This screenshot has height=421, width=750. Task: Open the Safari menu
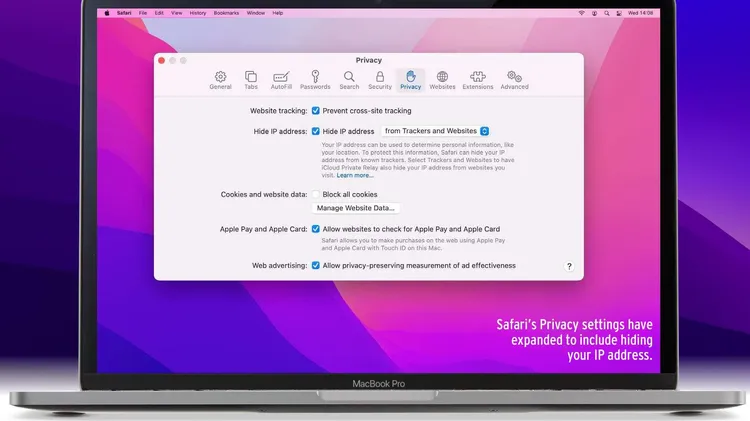124,13
